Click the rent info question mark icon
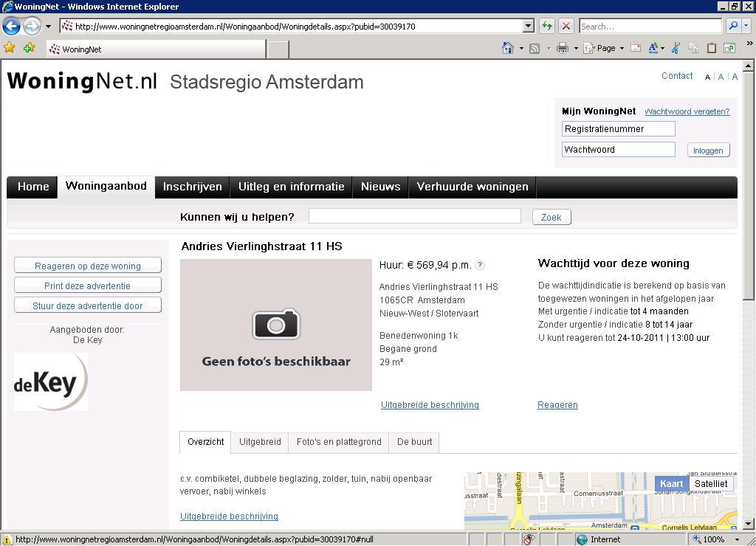The height and width of the screenshot is (546, 756). [x=480, y=265]
